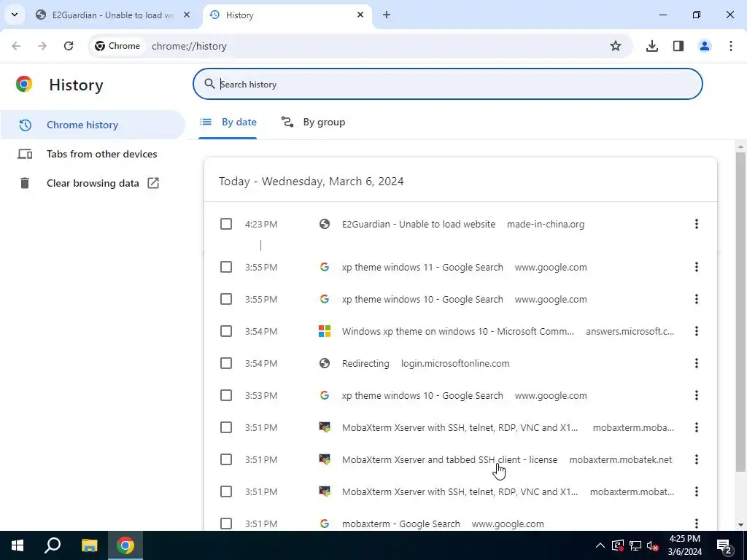Open the Redirecting history link
This screenshot has width=747, height=560.
[x=365, y=364]
